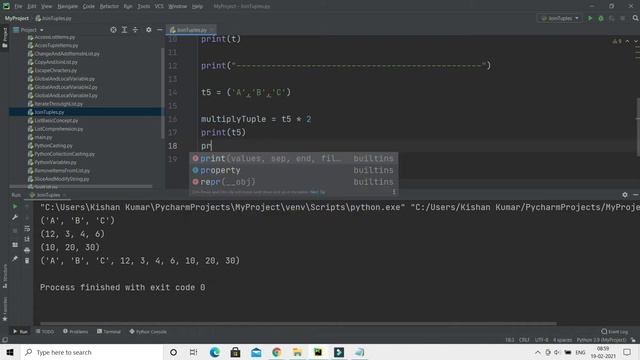Click the Python 3.9 interpreter status widget
Screen dimensions: 640x360
(x=601, y=340)
